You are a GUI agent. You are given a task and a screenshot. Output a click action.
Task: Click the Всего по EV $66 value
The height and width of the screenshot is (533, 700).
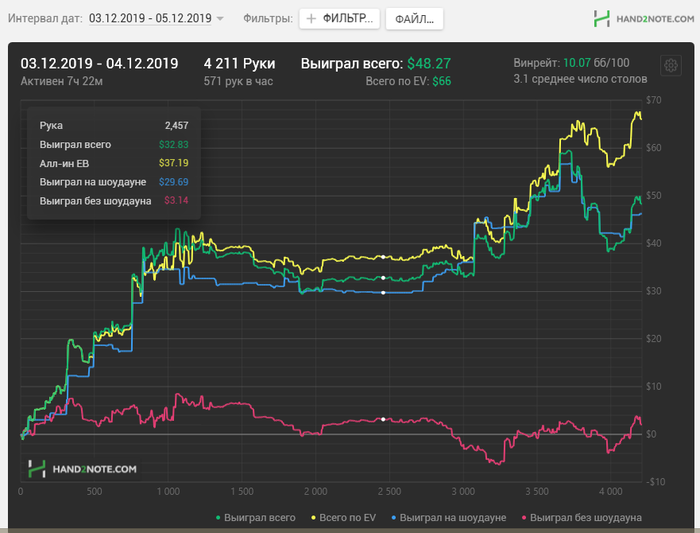pyautogui.click(x=408, y=81)
